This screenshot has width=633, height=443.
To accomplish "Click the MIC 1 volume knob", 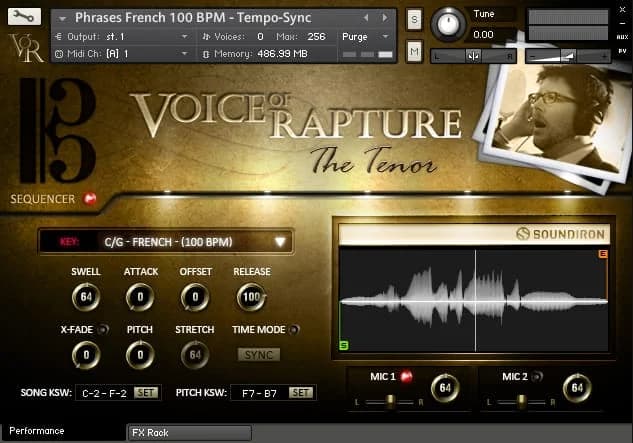I will coord(444,387).
